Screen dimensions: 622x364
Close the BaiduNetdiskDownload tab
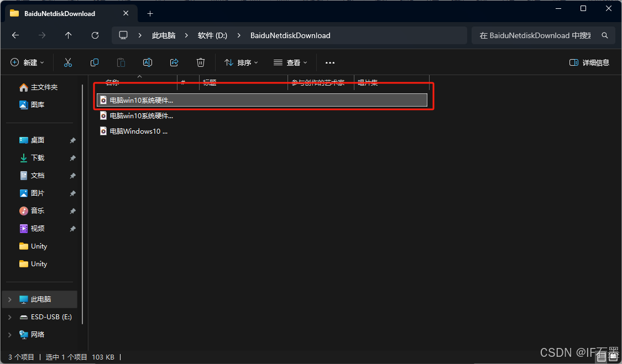tap(126, 13)
